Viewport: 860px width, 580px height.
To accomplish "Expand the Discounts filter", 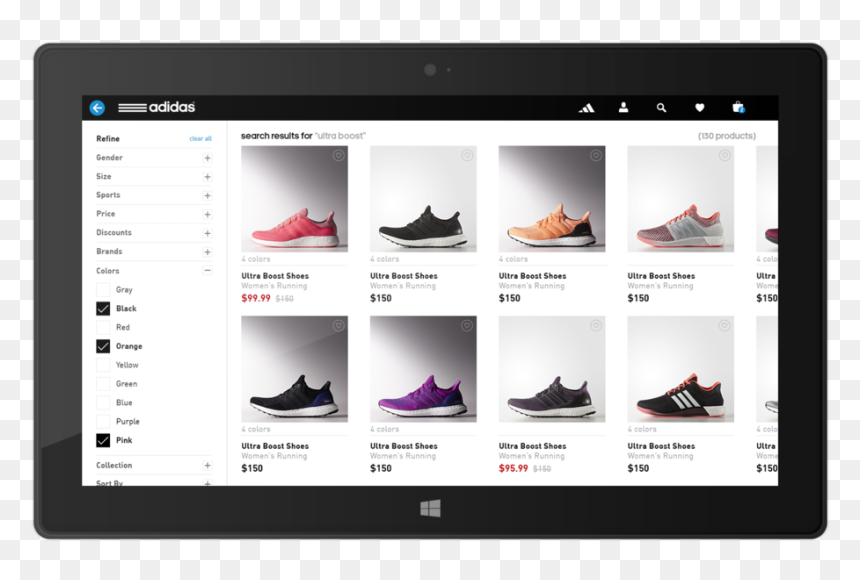I will 207,233.
